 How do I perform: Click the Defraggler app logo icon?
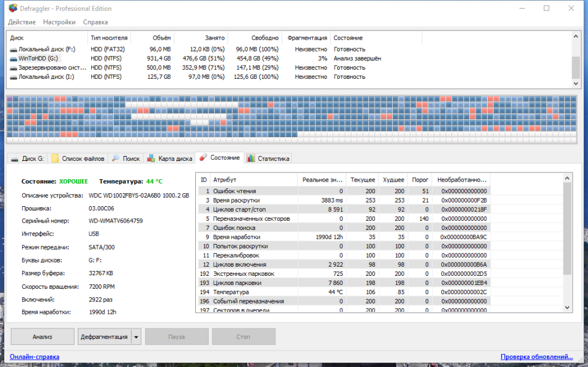12,8
